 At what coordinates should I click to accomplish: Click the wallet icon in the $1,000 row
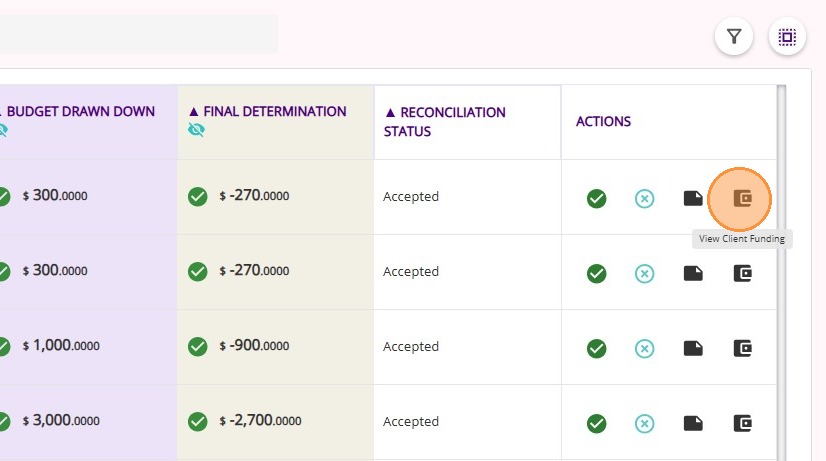click(x=742, y=348)
